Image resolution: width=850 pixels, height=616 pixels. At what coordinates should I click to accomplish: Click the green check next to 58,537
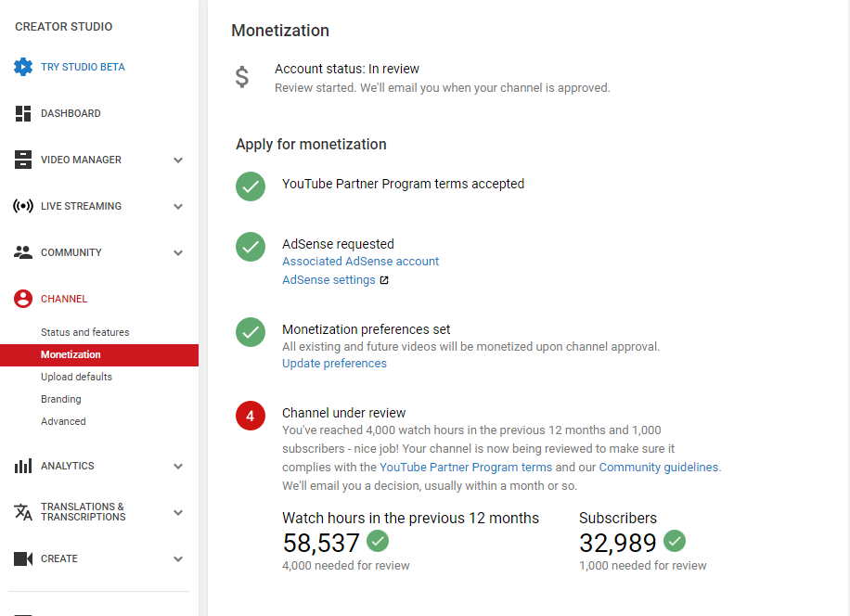378,541
